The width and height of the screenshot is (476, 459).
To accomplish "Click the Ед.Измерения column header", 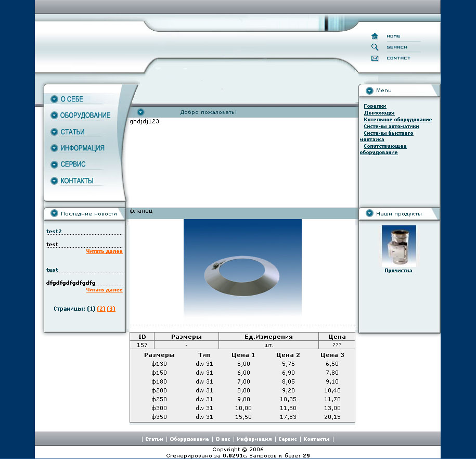I will coord(268,337).
